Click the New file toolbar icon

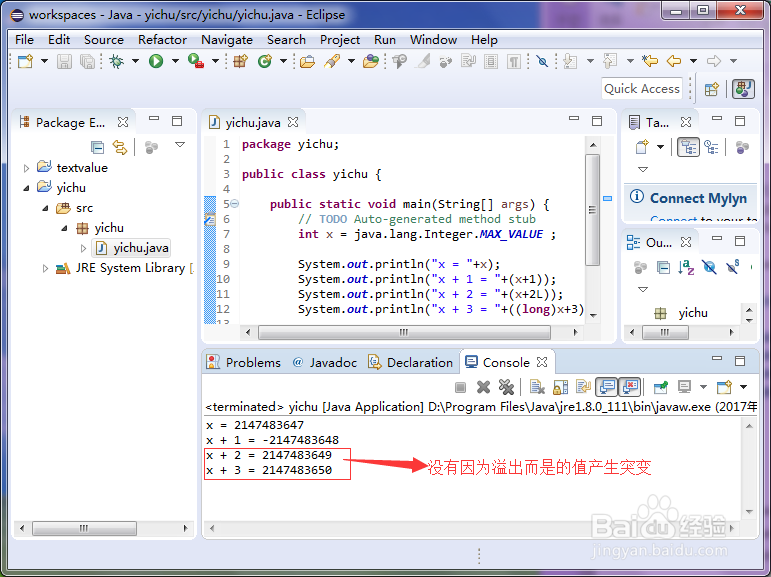point(25,61)
